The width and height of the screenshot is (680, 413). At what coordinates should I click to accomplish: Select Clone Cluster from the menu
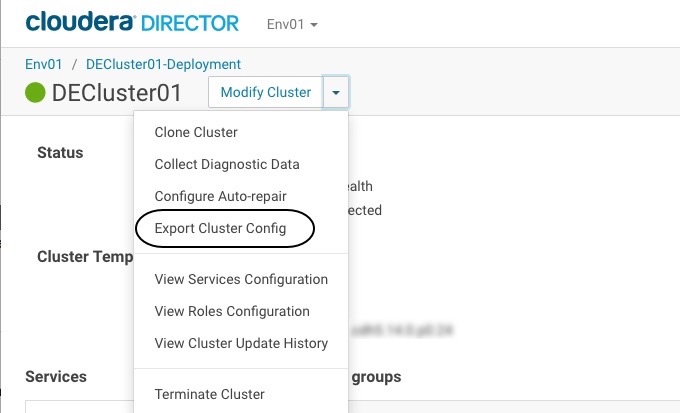coord(196,132)
